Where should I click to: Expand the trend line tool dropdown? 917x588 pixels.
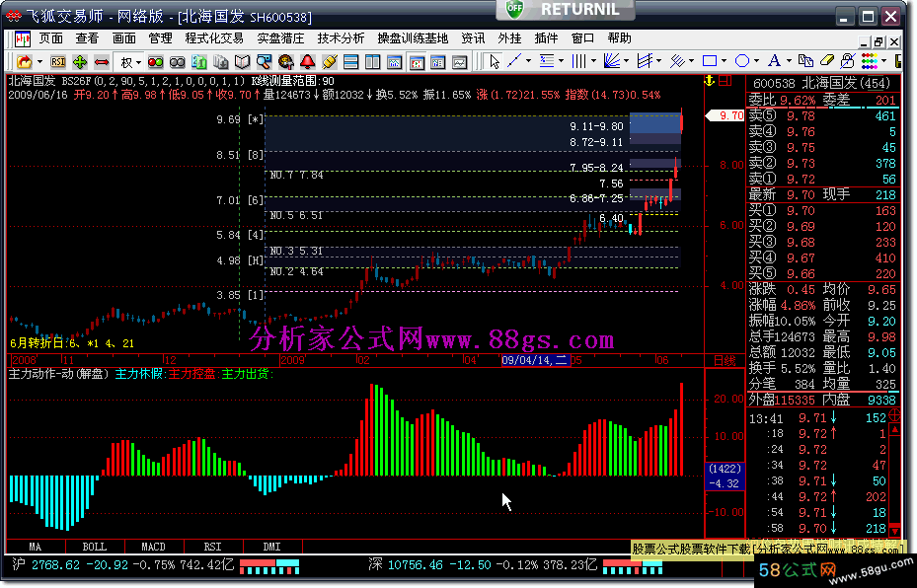[x=529, y=61]
